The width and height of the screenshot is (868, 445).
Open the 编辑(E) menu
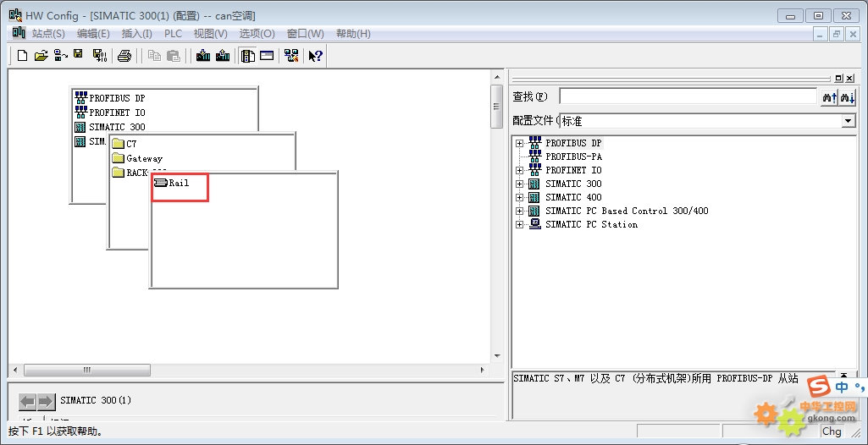tap(93, 34)
